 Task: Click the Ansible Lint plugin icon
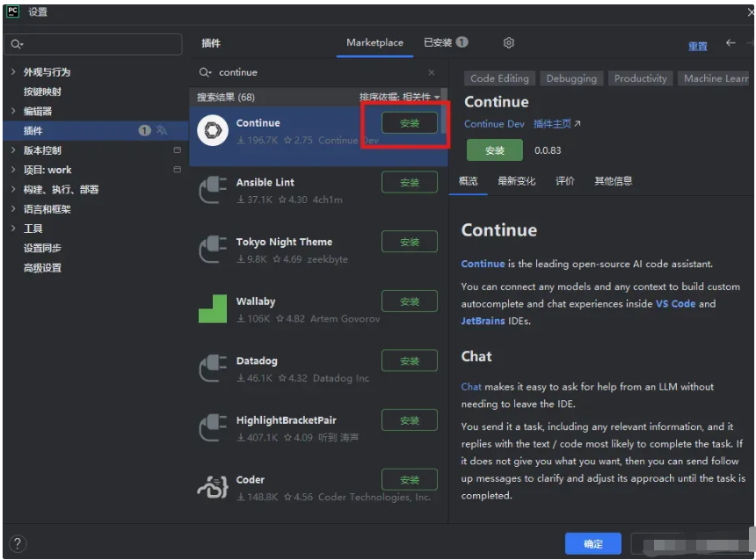pos(213,190)
